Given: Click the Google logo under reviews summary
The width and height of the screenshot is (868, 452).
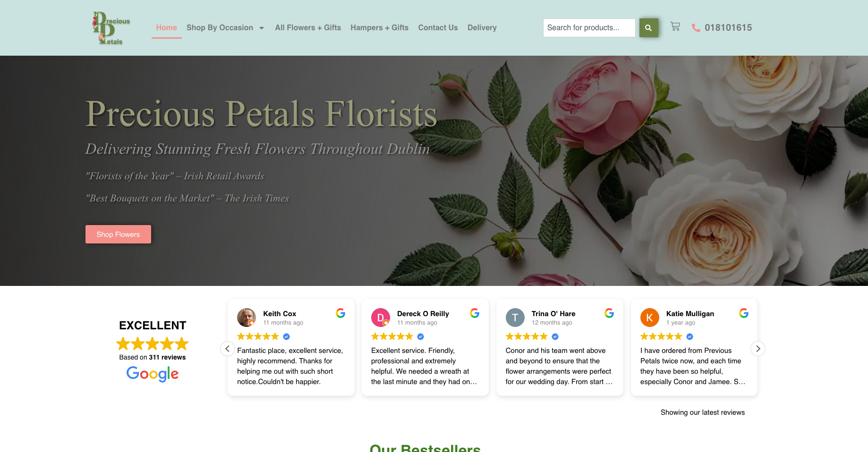Looking at the screenshot, I should [x=153, y=374].
